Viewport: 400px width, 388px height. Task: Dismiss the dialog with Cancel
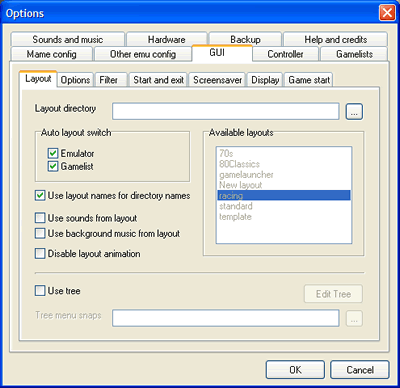click(x=360, y=370)
